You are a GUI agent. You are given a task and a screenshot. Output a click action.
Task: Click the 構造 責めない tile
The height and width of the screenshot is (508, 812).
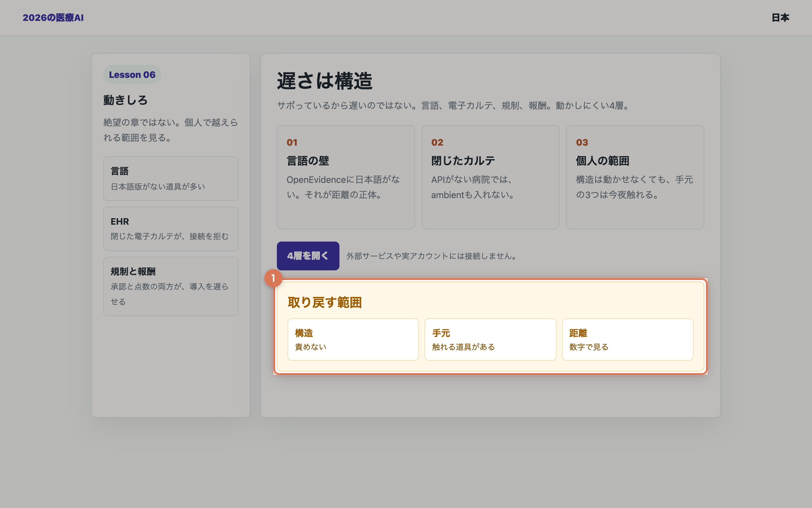coord(353,339)
